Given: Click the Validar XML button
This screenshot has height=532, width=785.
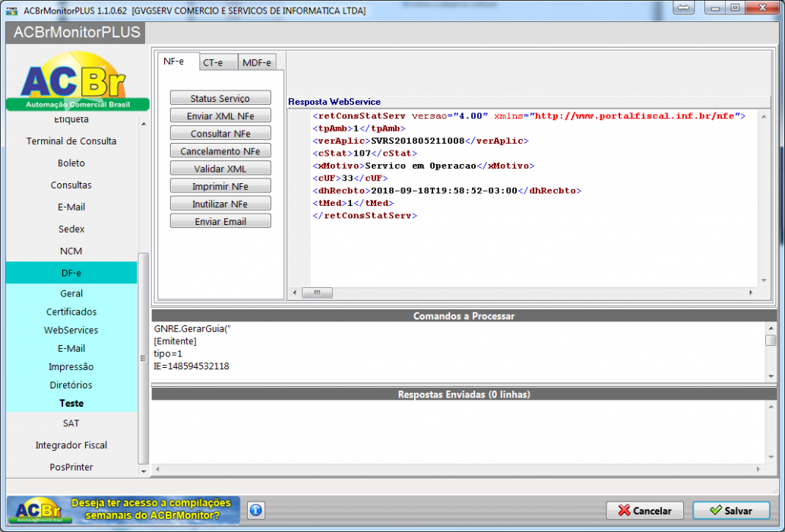Looking at the screenshot, I should [220, 169].
